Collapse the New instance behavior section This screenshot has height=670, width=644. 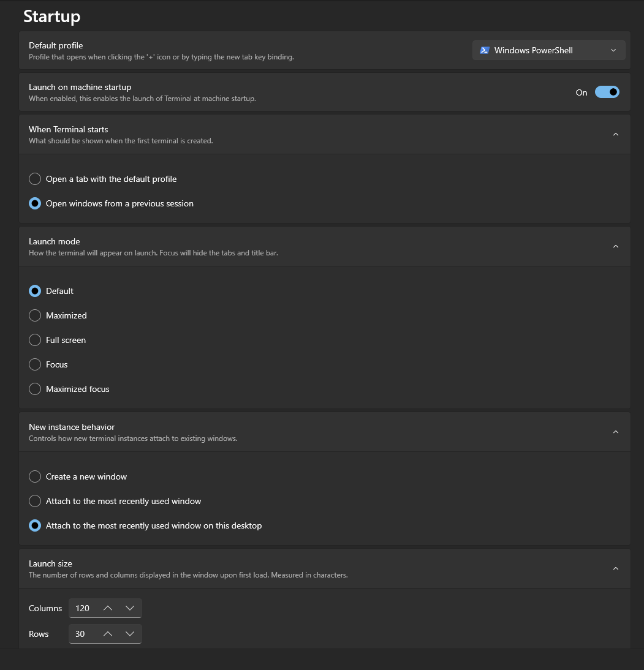(x=616, y=432)
